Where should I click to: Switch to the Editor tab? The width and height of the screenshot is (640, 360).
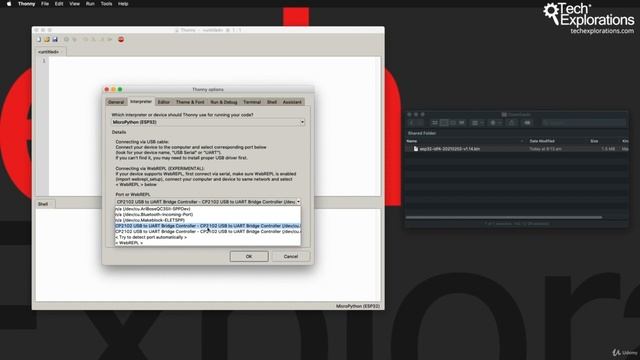pos(164,102)
